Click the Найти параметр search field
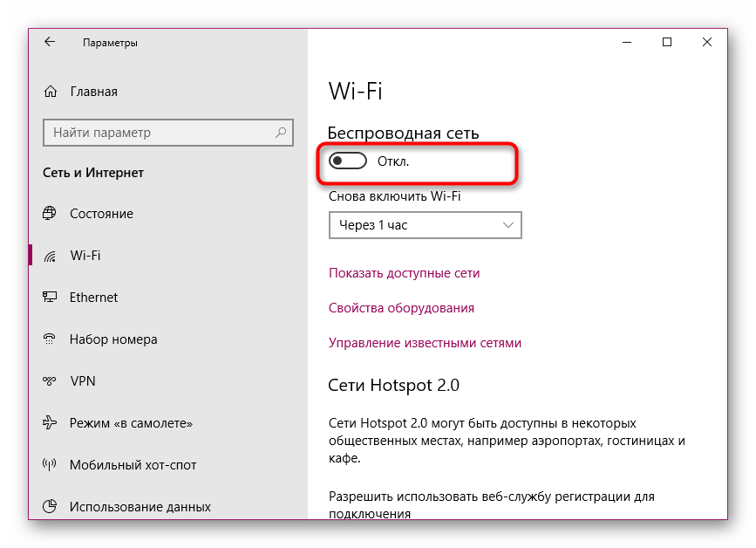756x548 pixels. click(x=168, y=132)
